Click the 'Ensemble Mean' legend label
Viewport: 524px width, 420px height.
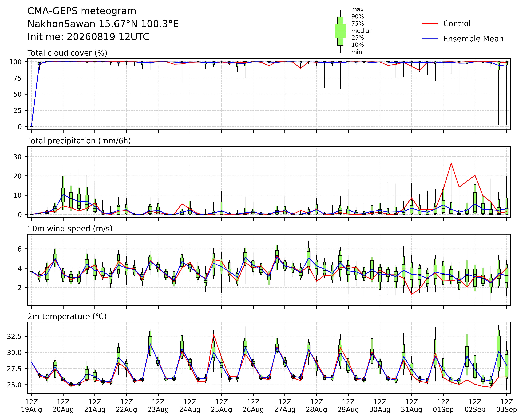[x=473, y=39]
